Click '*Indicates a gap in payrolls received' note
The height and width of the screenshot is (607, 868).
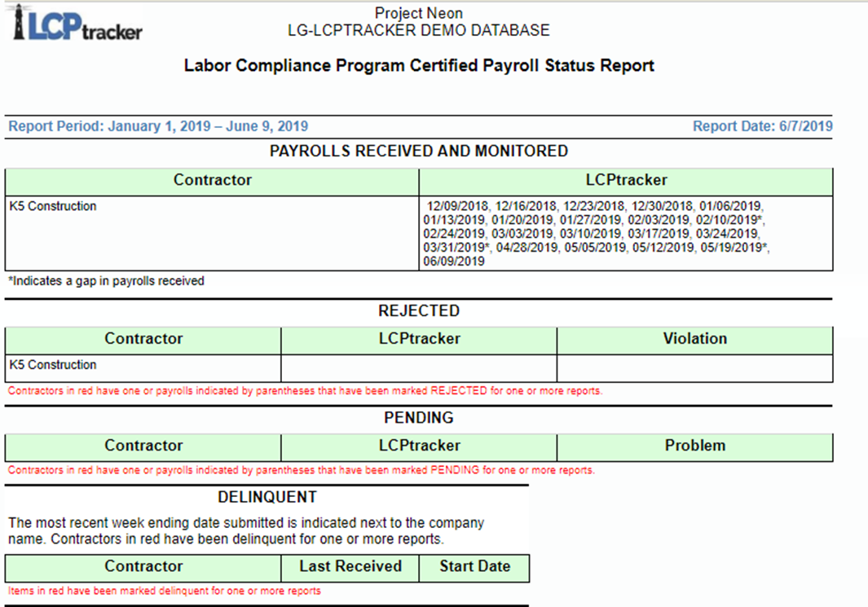pyautogui.click(x=106, y=281)
